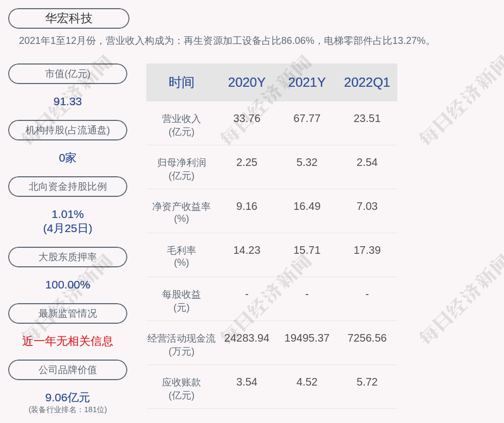Click the 机构持股(占流通盘) label pill
The image size is (504, 423).
(x=68, y=130)
